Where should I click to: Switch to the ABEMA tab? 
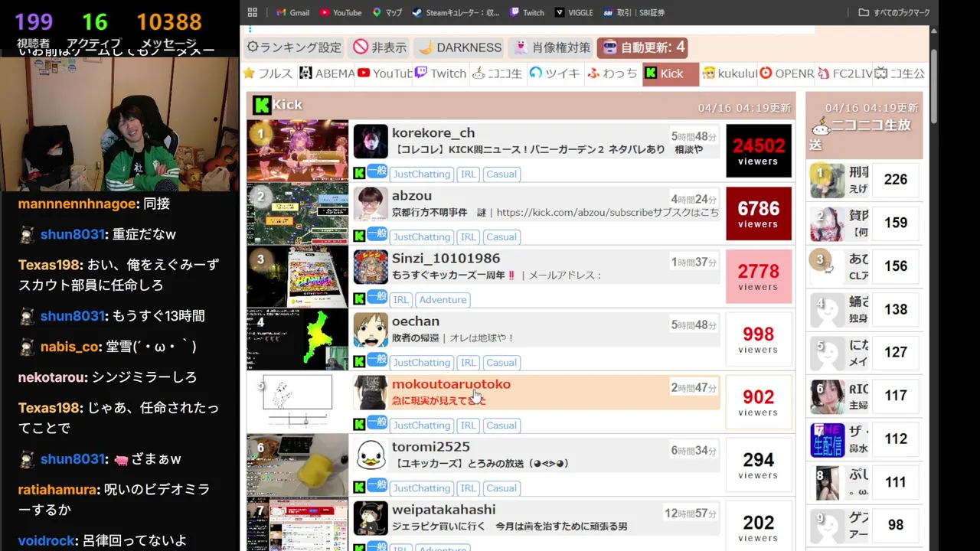327,73
